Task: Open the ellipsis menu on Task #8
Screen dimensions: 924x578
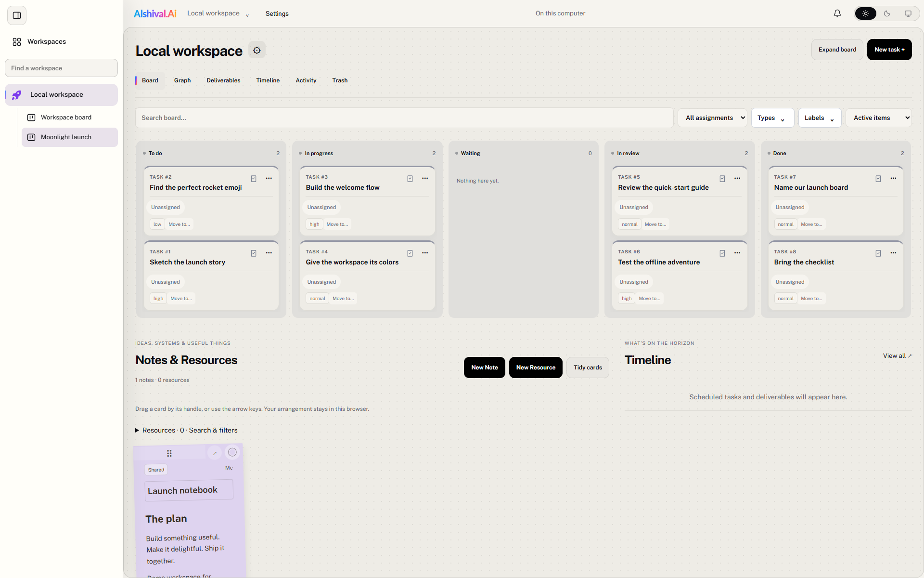Action: (893, 253)
